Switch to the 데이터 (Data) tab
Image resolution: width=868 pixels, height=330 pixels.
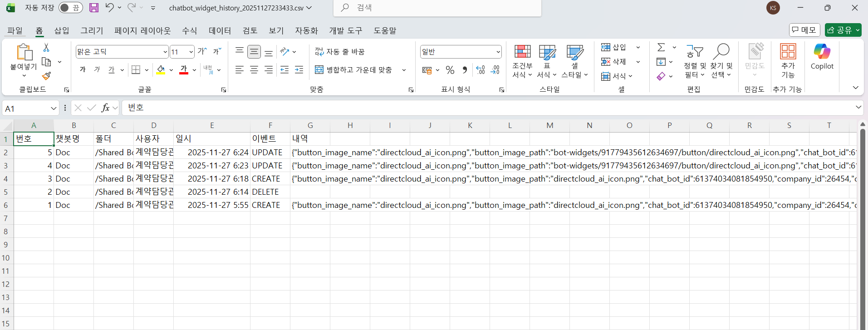coord(220,30)
